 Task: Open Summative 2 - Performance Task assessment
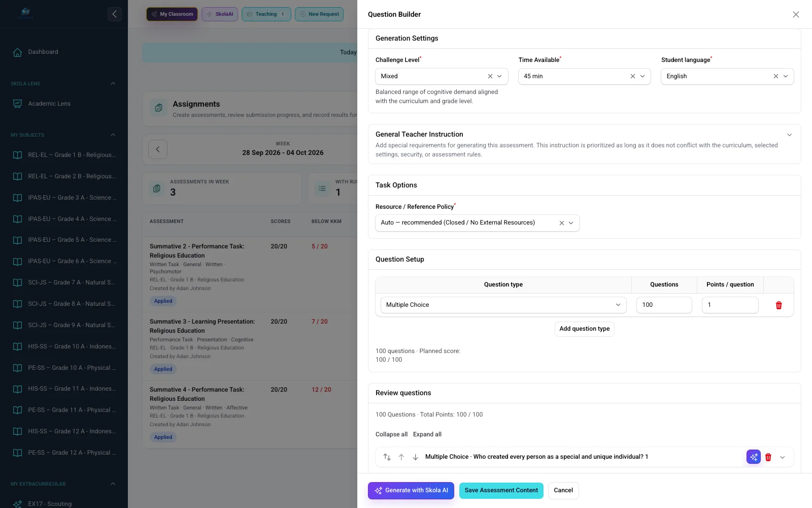pos(197,251)
